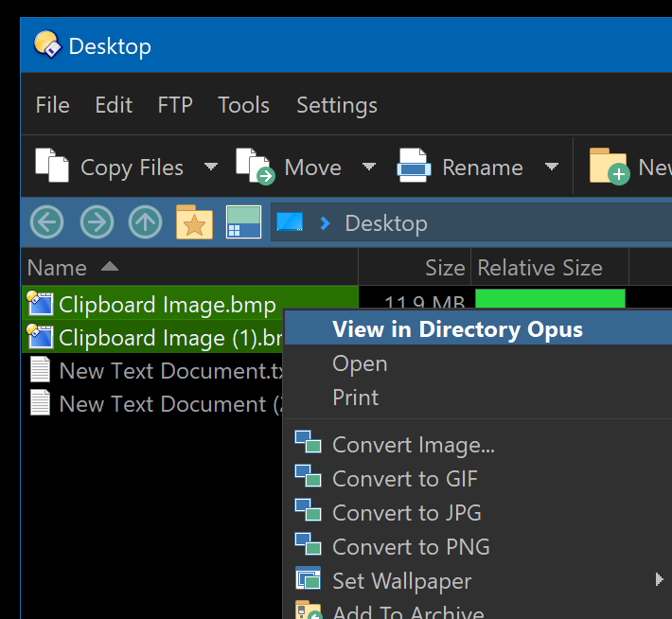Select the first New Text Document file name
The height and width of the screenshot is (619, 672).
[171, 371]
